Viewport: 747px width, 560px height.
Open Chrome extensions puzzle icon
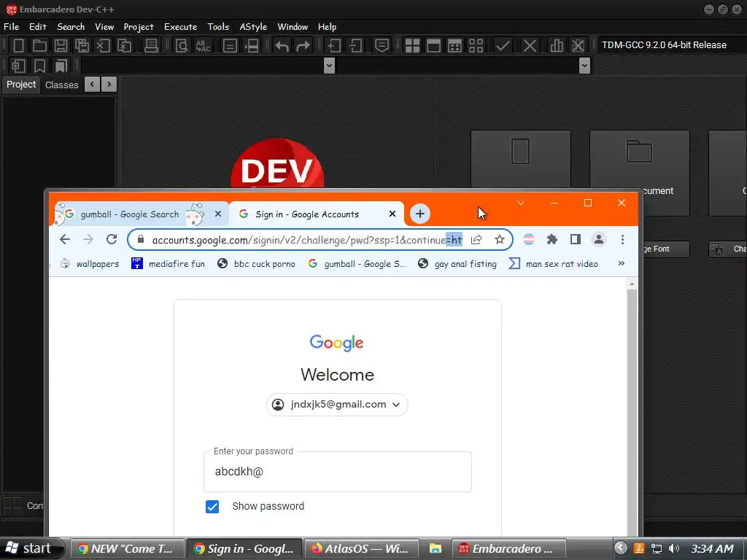551,239
